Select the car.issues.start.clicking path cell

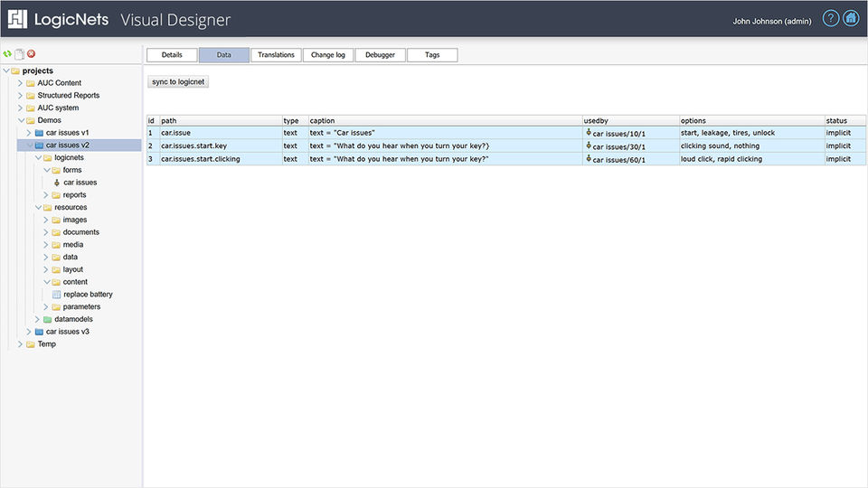pyautogui.click(x=221, y=159)
